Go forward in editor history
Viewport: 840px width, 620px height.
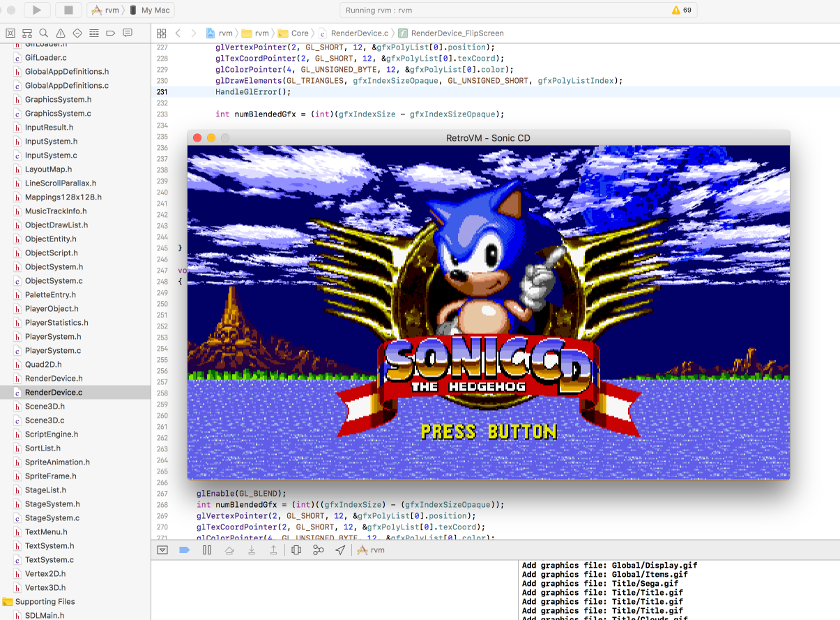(x=194, y=33)
